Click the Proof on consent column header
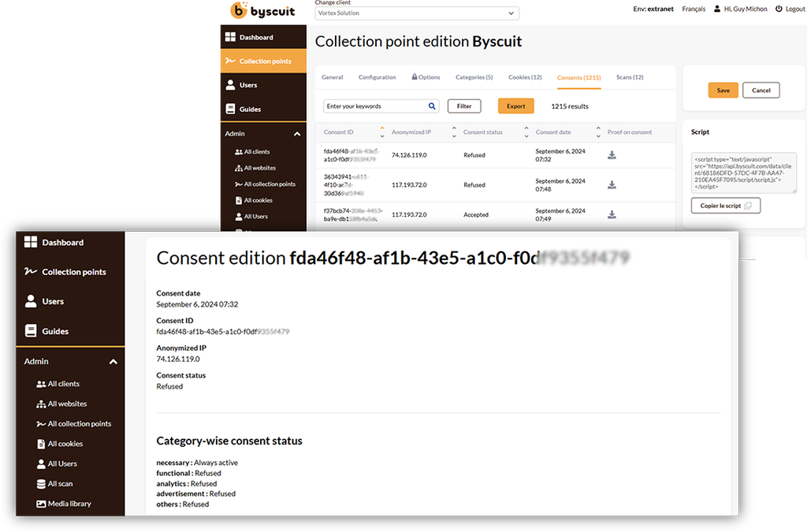This screenshot has width=807, height=532. pos(630,132)
